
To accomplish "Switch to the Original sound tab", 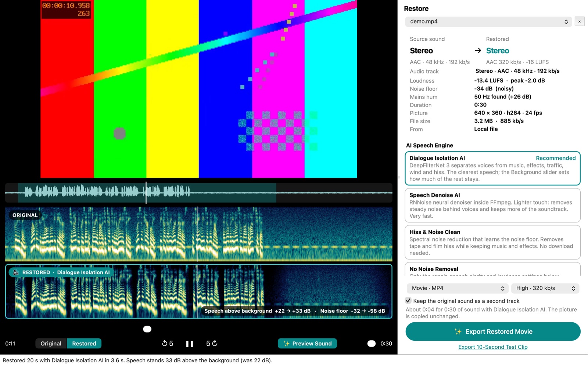I will point(51,344).
